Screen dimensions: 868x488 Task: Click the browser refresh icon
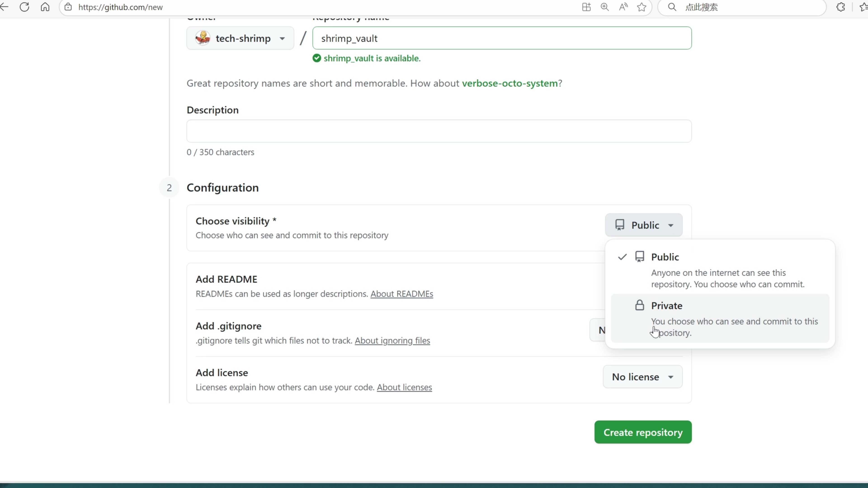pos(24,7)
